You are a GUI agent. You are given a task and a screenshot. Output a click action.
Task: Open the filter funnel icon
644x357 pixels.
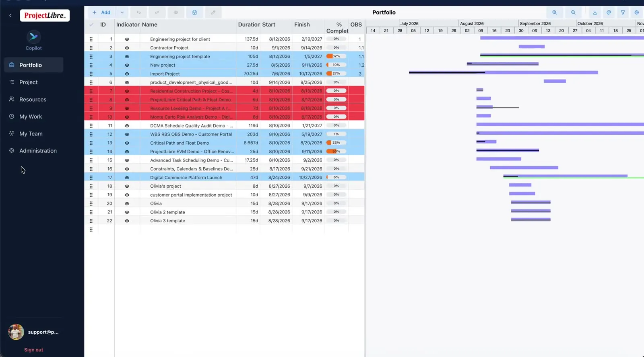coord(623,12)
